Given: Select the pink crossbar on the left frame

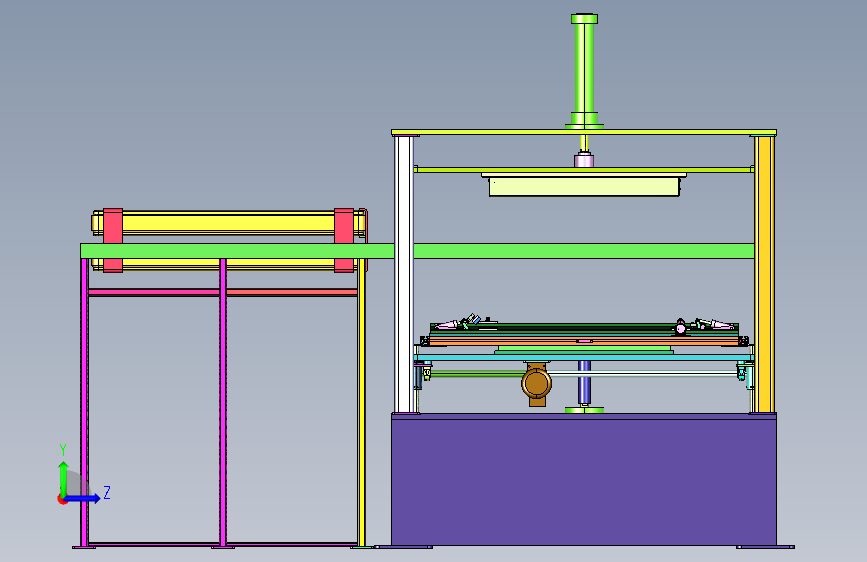Looking at the screenshot, I should [154, 292].
